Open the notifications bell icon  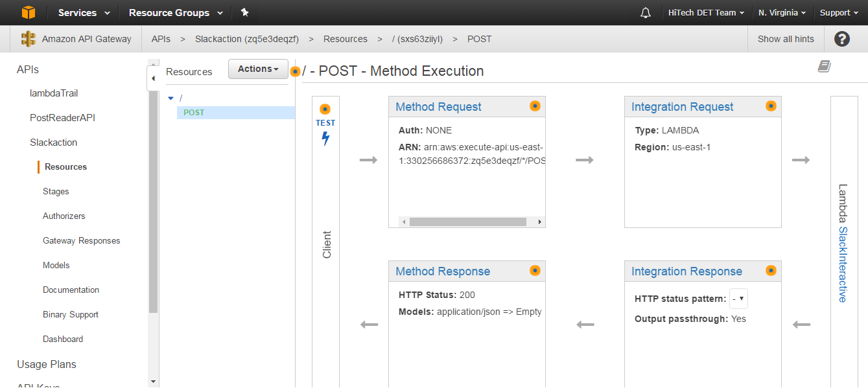(x=645, y=13)
